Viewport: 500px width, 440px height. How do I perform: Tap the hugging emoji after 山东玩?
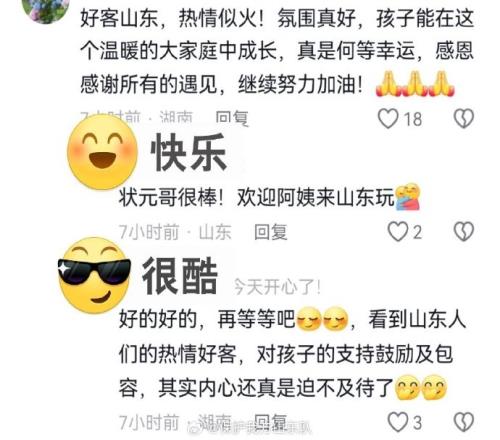408,197
